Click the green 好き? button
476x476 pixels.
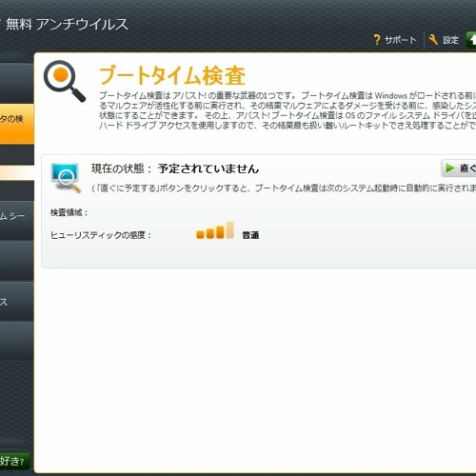point(14,461)
